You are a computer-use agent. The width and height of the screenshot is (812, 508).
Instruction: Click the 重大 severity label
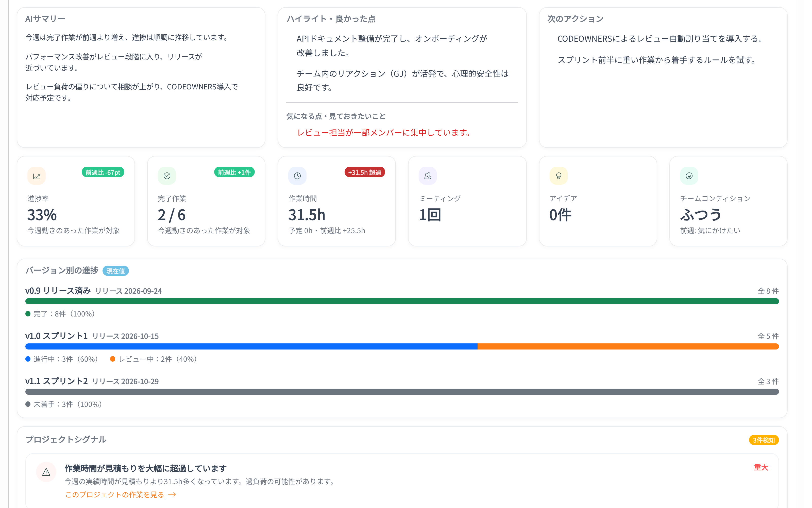pyautogui.click(x=761, y=467)
